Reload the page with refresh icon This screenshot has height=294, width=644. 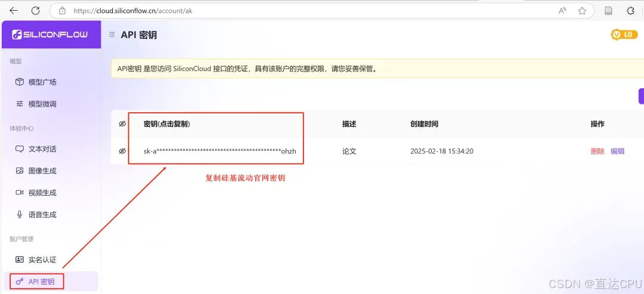(35, 11)
